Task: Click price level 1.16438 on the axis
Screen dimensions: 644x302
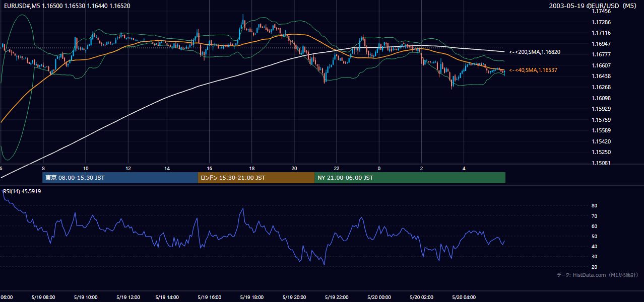Action: point(601,76)
